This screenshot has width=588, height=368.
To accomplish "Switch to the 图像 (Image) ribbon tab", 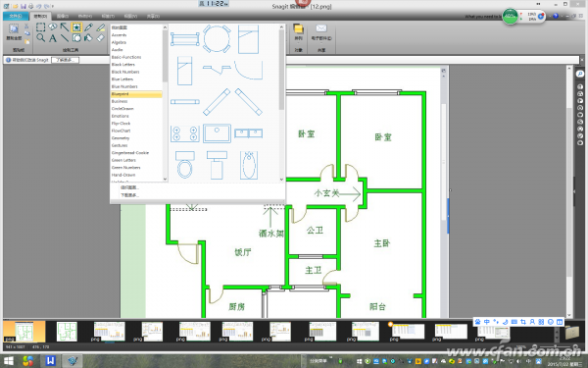I will (x=63, y=16).
